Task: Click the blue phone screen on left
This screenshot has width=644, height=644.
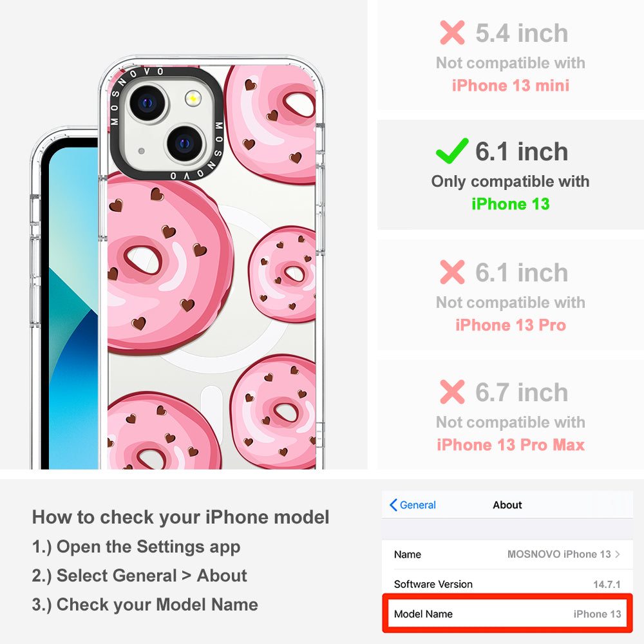Action: pos(73,308)
